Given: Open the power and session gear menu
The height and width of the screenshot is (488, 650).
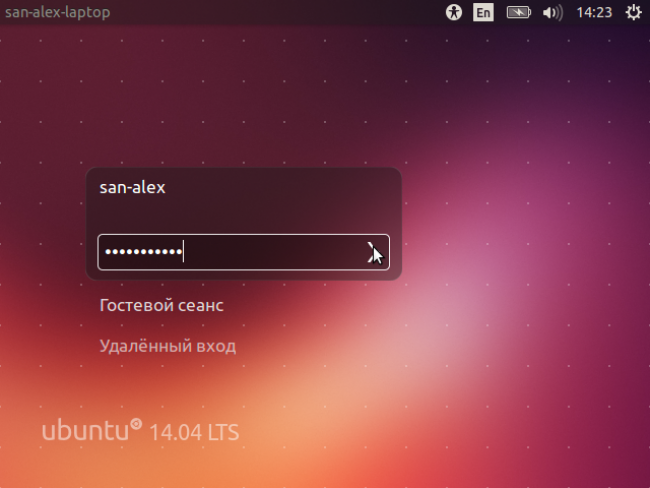Looking at the screenshot, I should (633, 12).
